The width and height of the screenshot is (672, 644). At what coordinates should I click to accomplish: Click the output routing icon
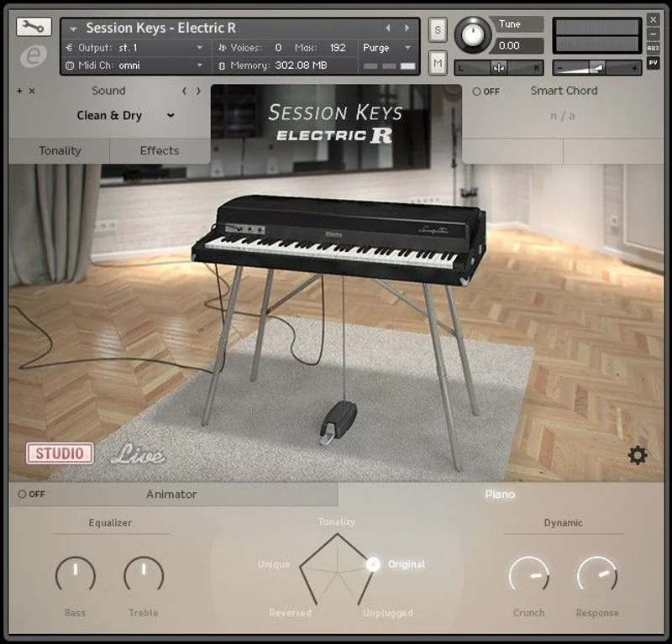[70, 48]
